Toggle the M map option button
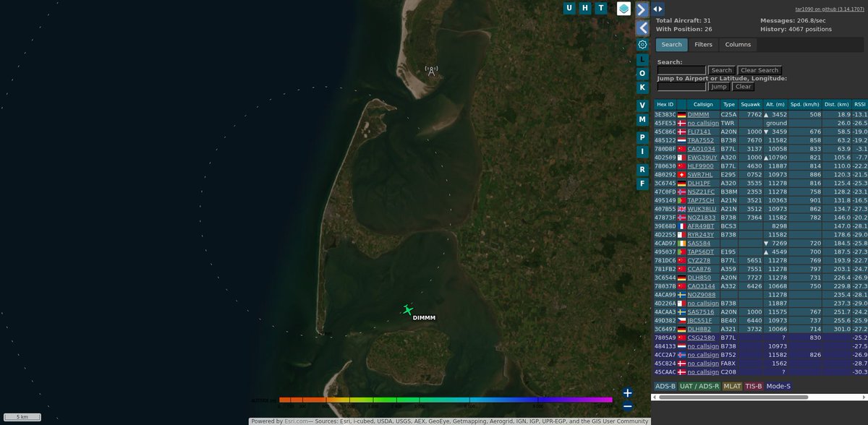The image size is (868, 425). [x=642, y=119]
